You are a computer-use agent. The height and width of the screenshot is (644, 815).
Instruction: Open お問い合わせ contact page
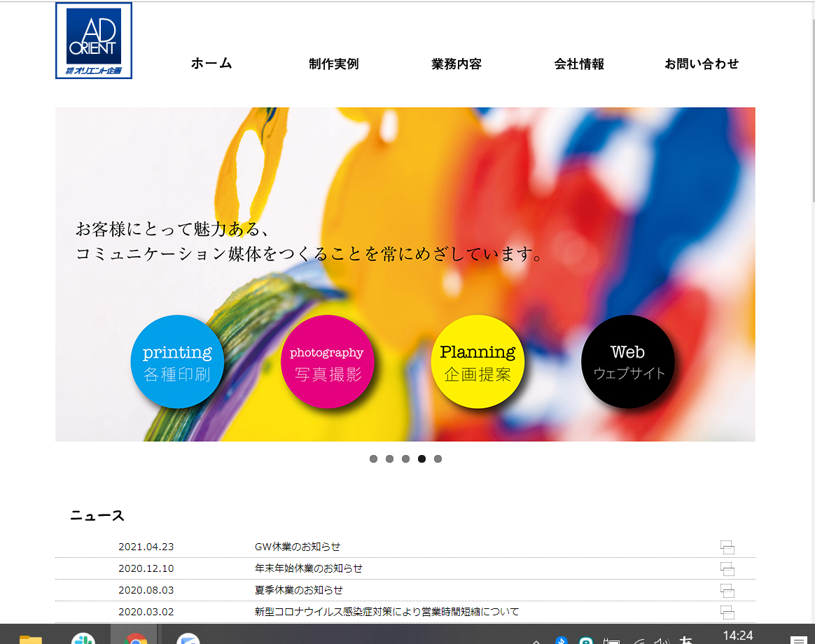pyautogui.click(x=702, y=64)
